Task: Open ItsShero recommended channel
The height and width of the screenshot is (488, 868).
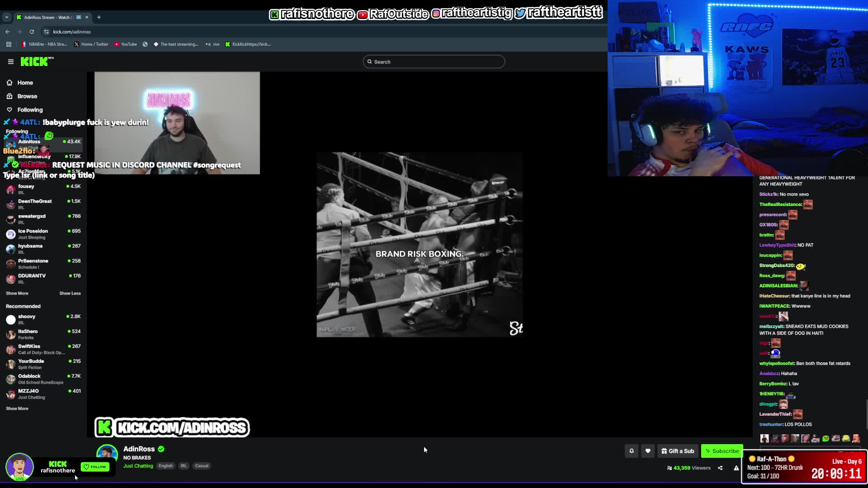Action: (x=43, y=334)
